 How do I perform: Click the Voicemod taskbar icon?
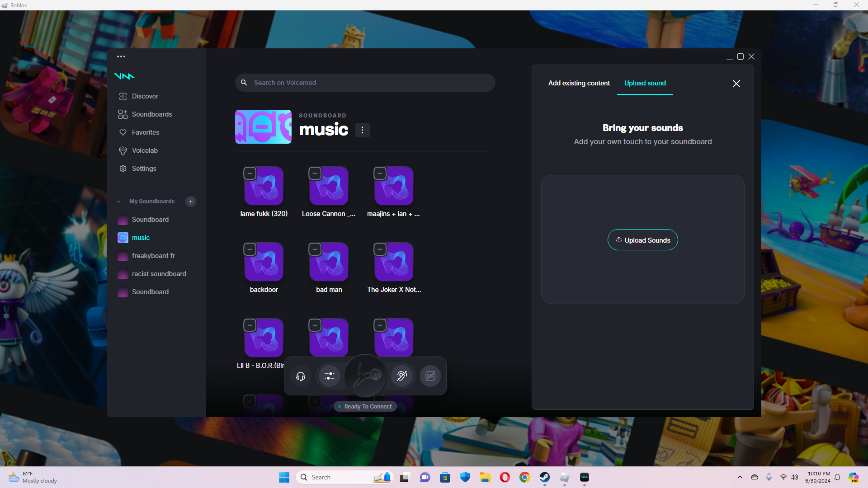(585, 477)
